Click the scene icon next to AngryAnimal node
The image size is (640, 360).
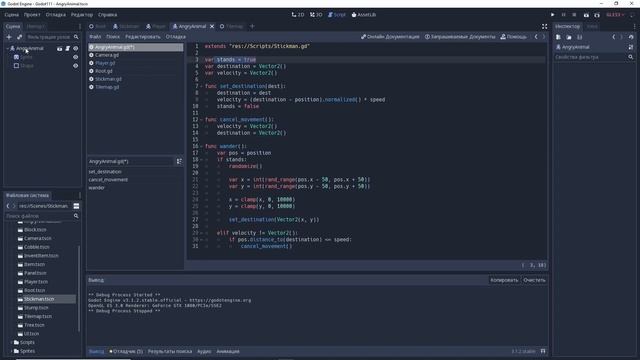60,49
